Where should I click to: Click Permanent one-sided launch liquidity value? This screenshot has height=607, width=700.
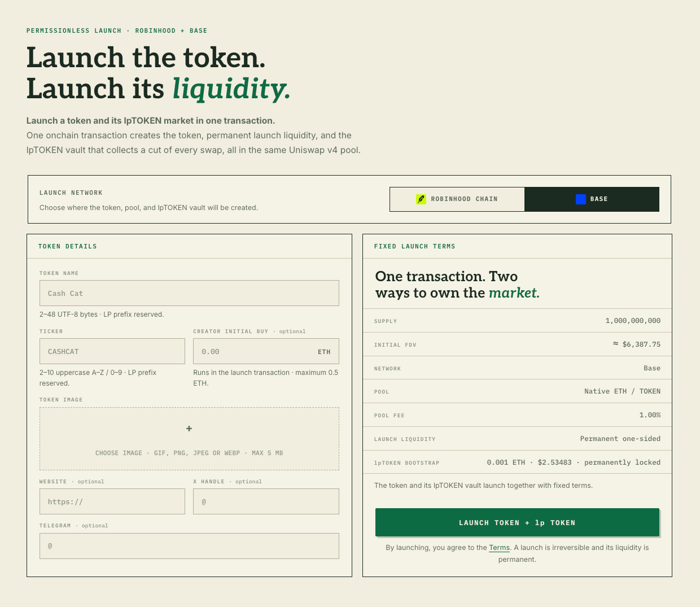point(620,439)
